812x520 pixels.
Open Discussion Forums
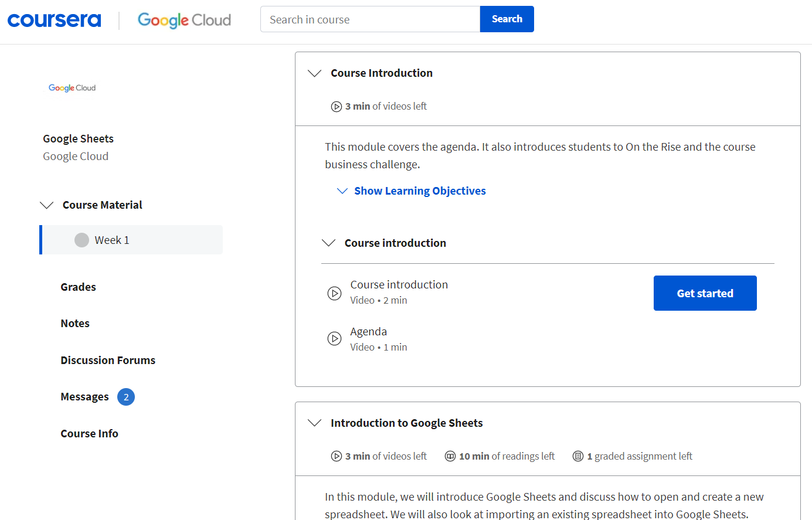pos(108,360)
